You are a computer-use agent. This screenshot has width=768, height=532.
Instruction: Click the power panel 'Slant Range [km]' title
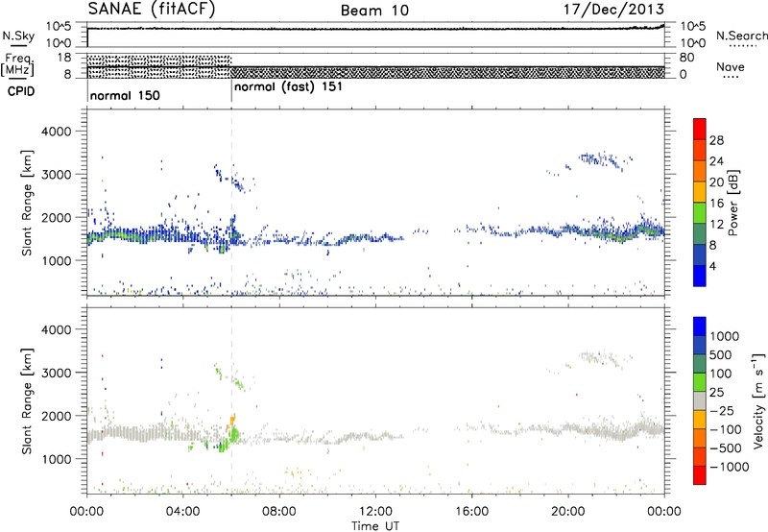(27, 203)
